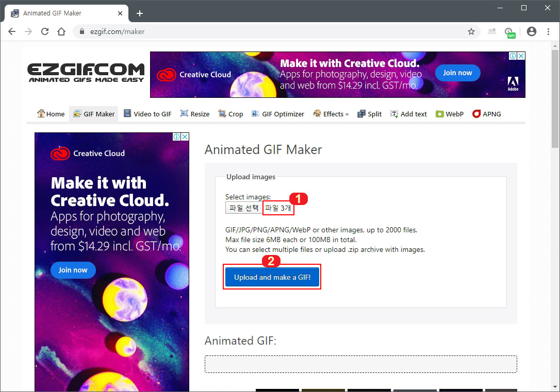Viewport: 560px width, 392px height.
Task: Click the green 'on' extension icon
Action: (509, 32)
